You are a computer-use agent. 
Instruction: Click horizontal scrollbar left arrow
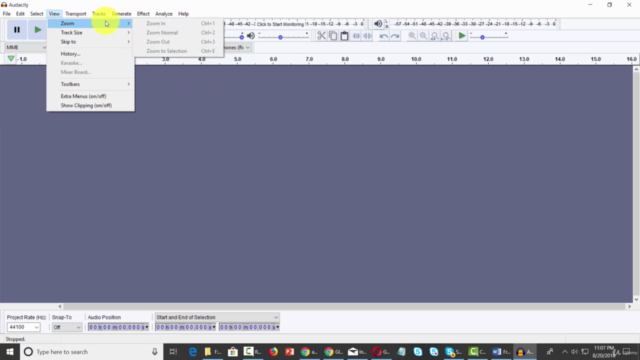pyautogui.click(x=60, y=307)
